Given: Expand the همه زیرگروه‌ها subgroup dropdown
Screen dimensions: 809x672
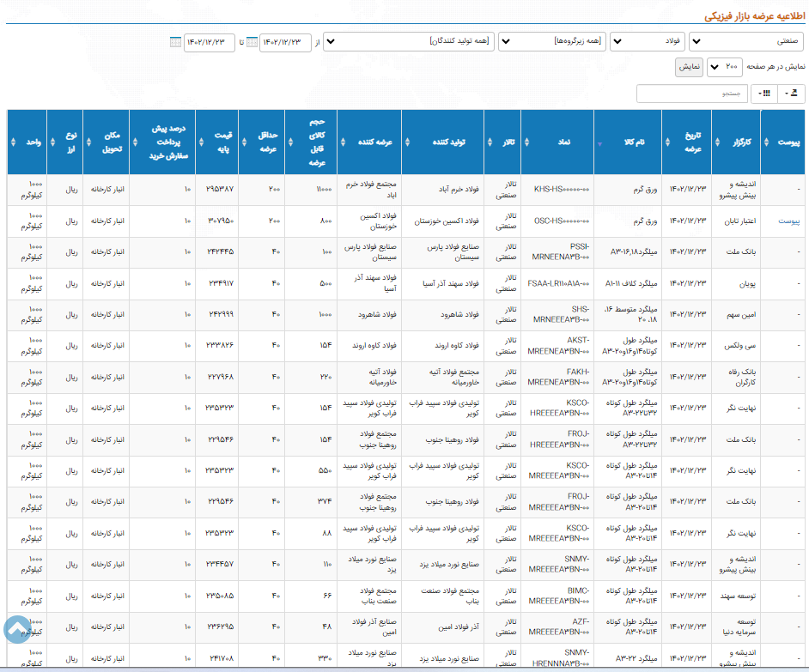Looking at the screenshot, I should click(x=552, y=42).
